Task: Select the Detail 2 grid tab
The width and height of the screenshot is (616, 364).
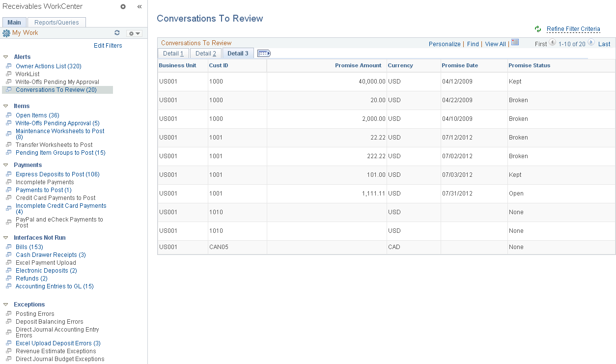Action: point(206,53)
